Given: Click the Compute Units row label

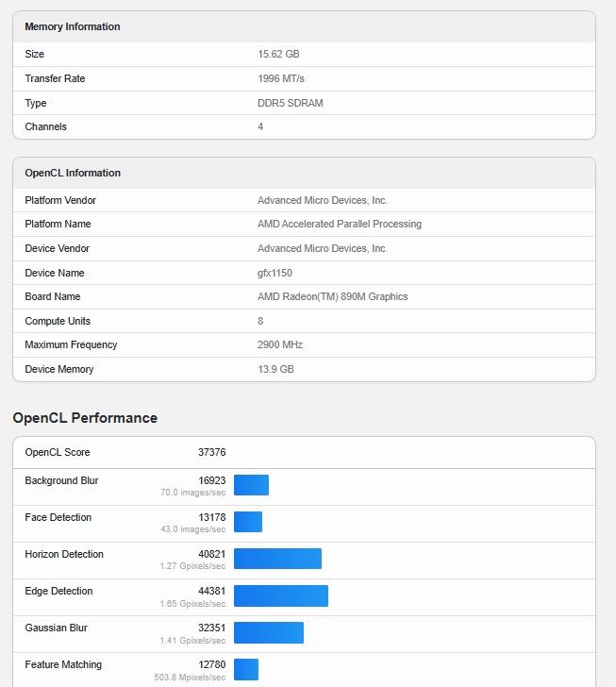Looking at the screenshot, I should (x=58, y=321).
